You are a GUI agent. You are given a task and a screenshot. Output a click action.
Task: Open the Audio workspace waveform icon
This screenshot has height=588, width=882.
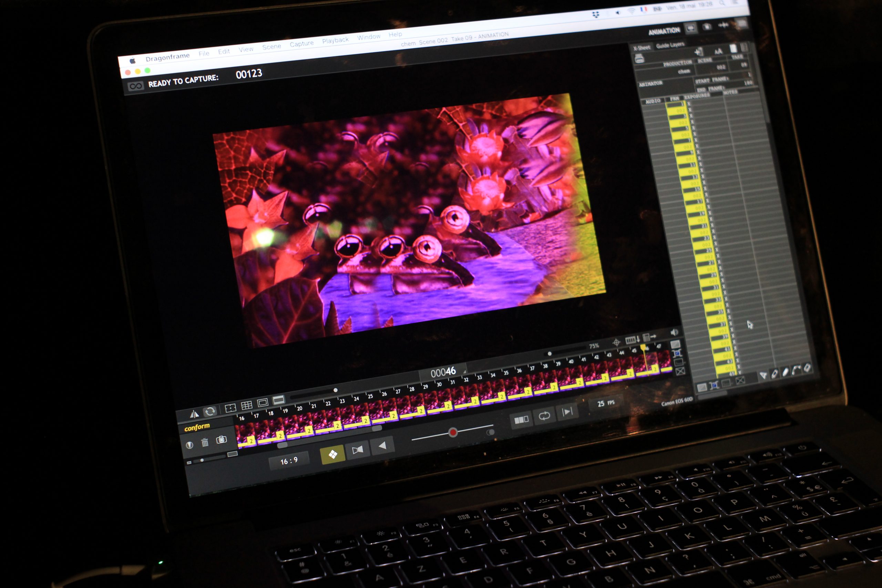point(724,25)
